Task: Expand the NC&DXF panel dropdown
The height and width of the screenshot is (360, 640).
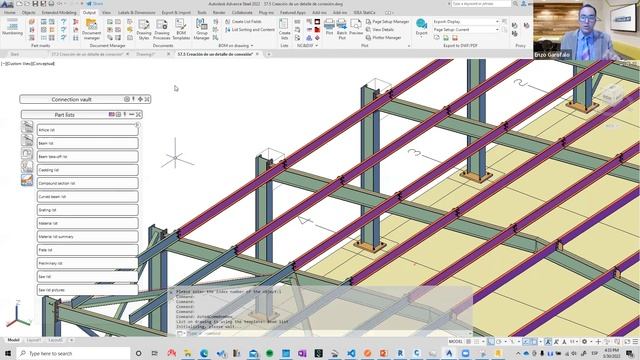Action: [307, 46]
